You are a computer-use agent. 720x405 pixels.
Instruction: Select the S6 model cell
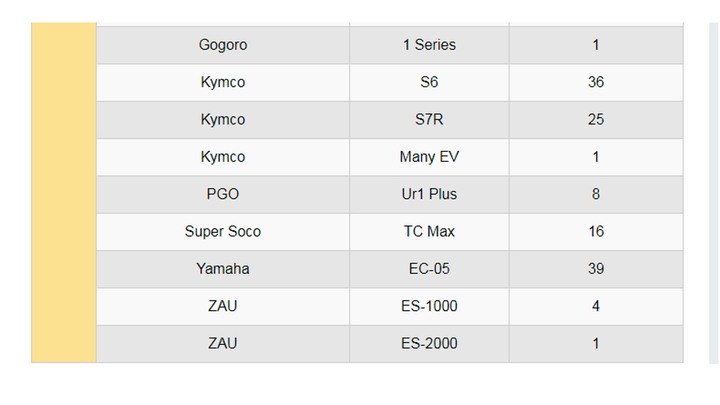pyautogui.click(x=429, y=82)
